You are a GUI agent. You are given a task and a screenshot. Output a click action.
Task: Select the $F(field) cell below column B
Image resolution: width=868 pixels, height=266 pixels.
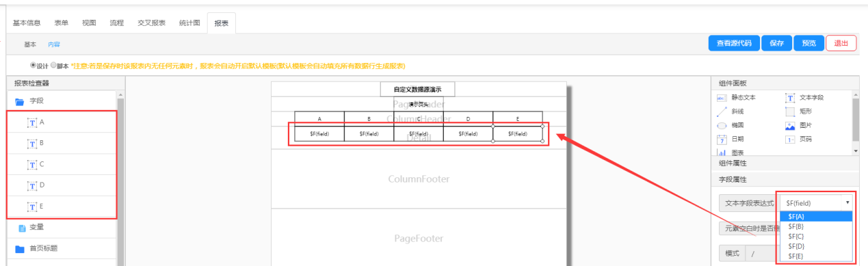tap(369, 134)
